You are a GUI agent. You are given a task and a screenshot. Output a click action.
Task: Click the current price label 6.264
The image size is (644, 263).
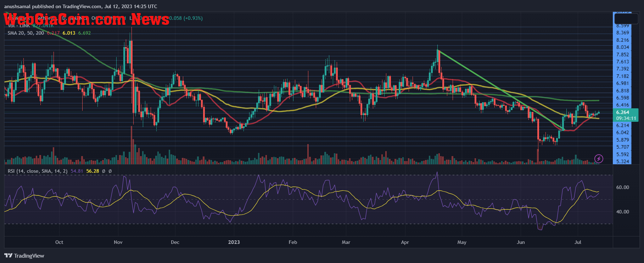[623, 112]
